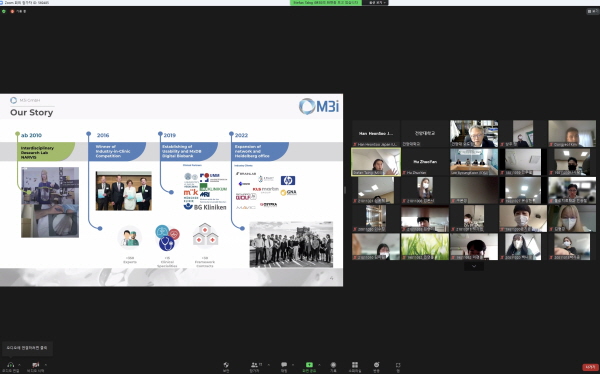Expand video options arrow beside camera
This screenshot has height=374, width=600.
[46, 364]
